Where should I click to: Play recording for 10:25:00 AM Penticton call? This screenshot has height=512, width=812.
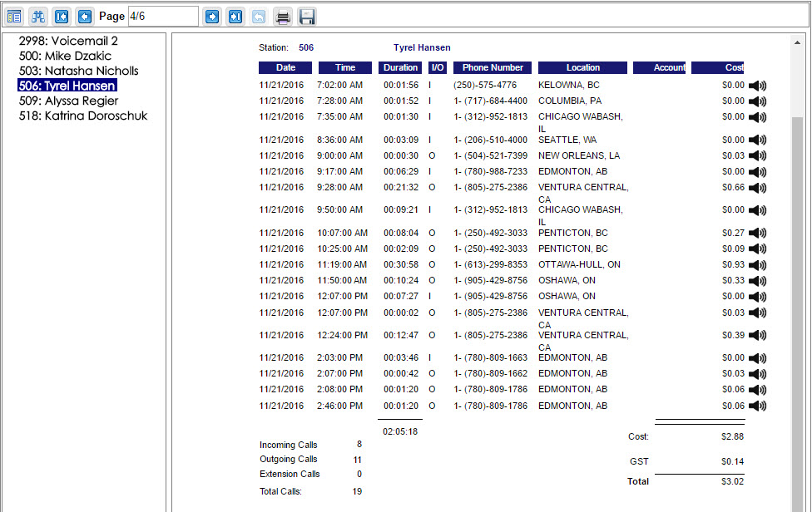click(757, 249)
